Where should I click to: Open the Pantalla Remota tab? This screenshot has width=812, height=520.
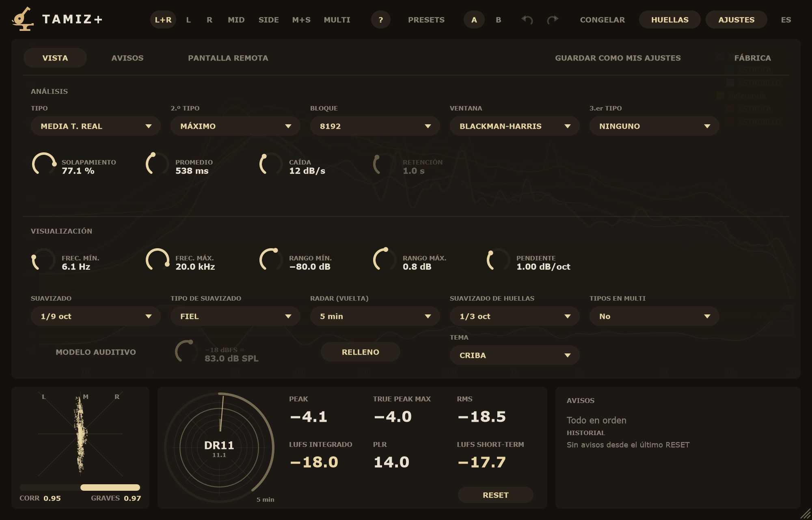coord(228,58)
